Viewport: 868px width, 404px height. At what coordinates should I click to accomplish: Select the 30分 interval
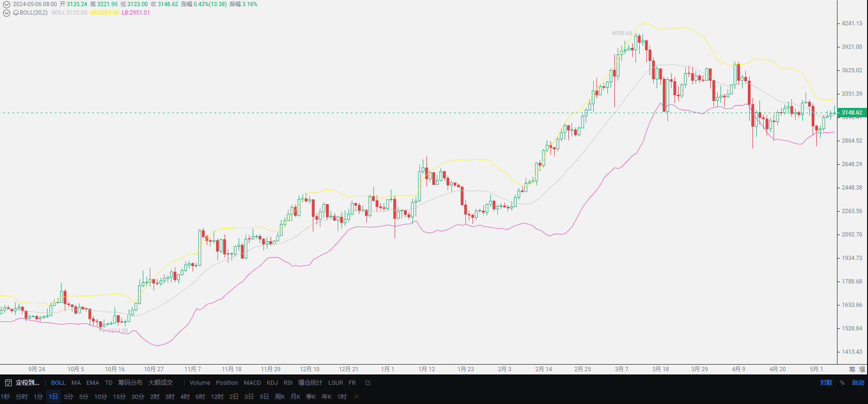tap(138, 397)
